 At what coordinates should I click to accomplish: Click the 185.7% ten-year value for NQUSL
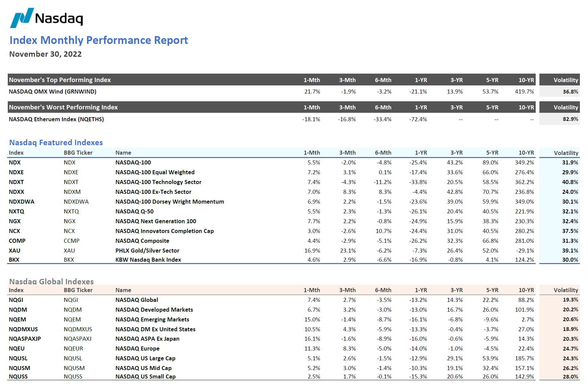[x=524, y=358]
